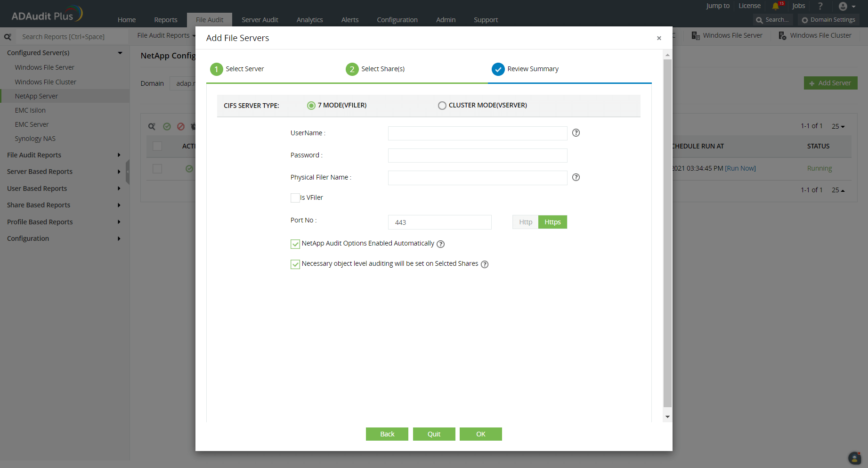Screen dimensions: 868x468
Task: Click the UserName input field
Action: [x=477, y=133]
